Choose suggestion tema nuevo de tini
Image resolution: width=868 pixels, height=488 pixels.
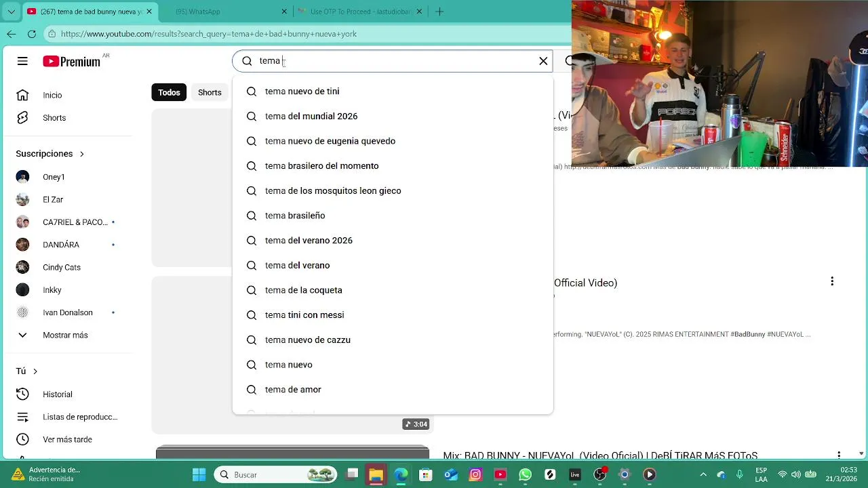(393, 91)
